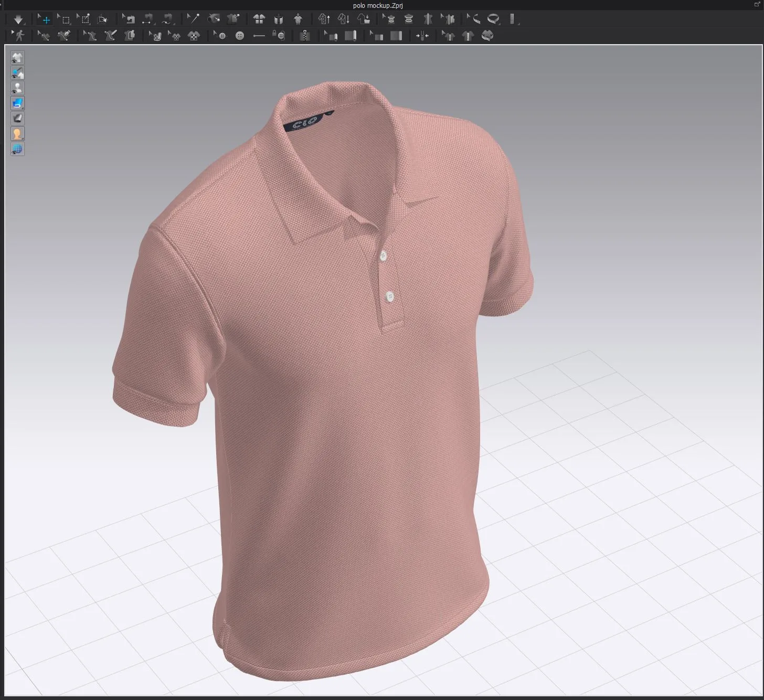This screenshot has height=700, width=764.
Task: Choose the Edit Measure curved tape tool
Action: pyautogui.click(x=474, y=19)
